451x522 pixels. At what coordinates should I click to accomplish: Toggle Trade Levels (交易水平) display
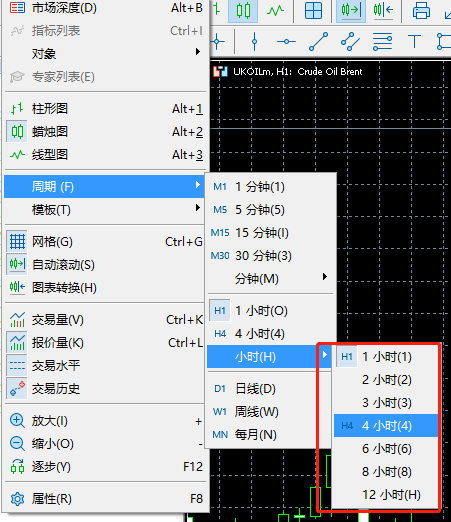click(104, 366)
